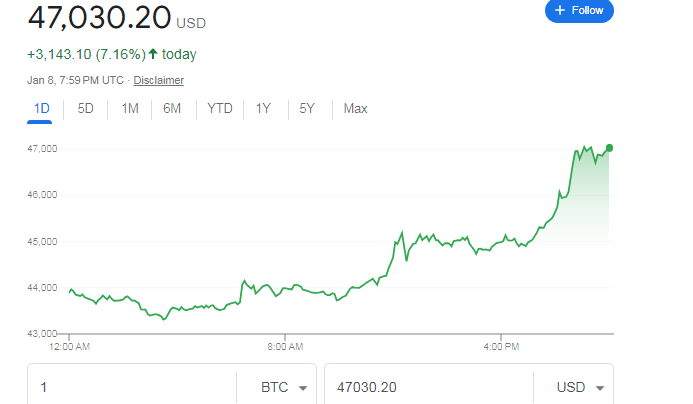Follow this Bitcoin price
The height and width of the screenshot is (404, 693).
(x=579, y=10)
